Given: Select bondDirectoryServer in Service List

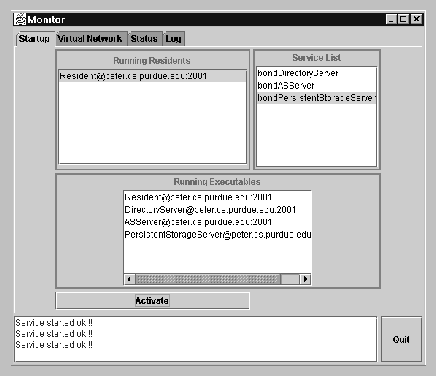Looking at the screenshot, I should [316, 73].
